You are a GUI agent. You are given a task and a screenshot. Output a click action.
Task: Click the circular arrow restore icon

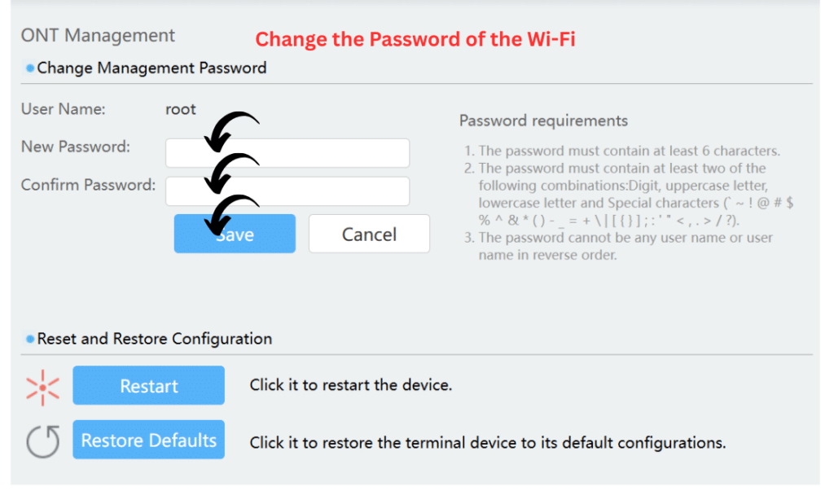(x=42, y=440)
